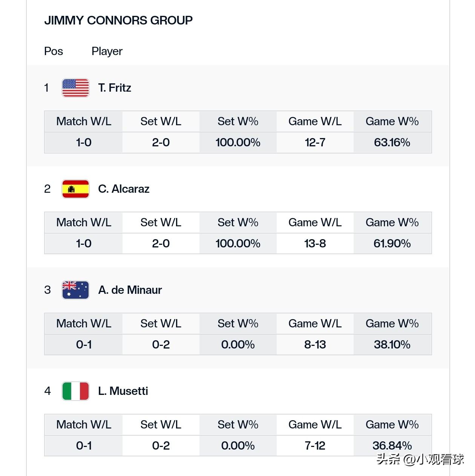
Task: Click the 头条 @小观看球 watermark
Action: click(420, 459)
